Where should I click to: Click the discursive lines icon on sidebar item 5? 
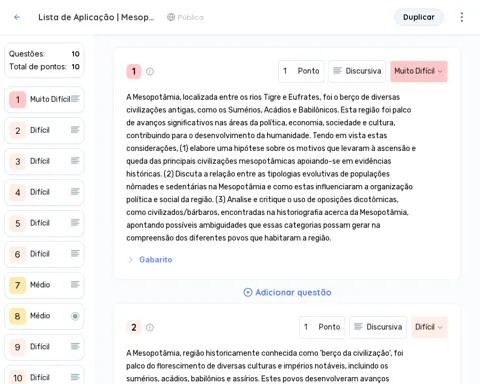tap(75, 223)
